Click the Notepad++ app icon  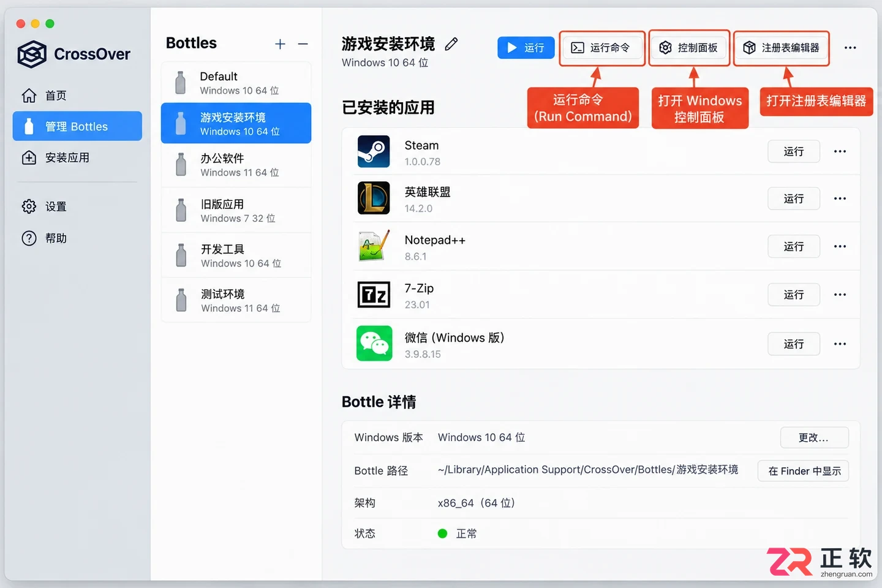pyautogui.click(x=374, y=246)
